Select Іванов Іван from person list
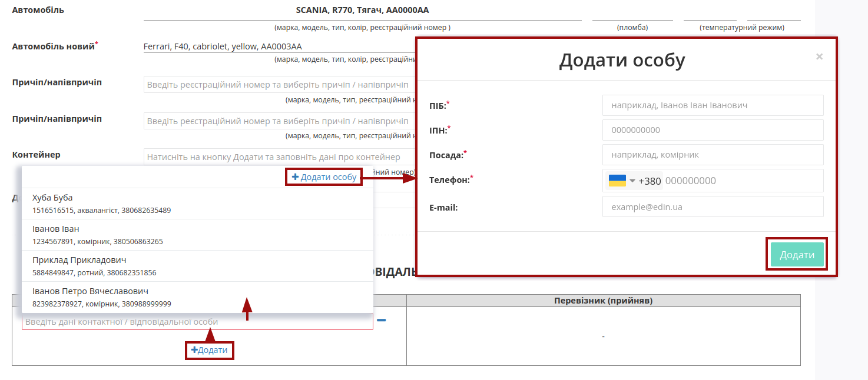Viewport: 868px width, 380px height. coord(197,235)
